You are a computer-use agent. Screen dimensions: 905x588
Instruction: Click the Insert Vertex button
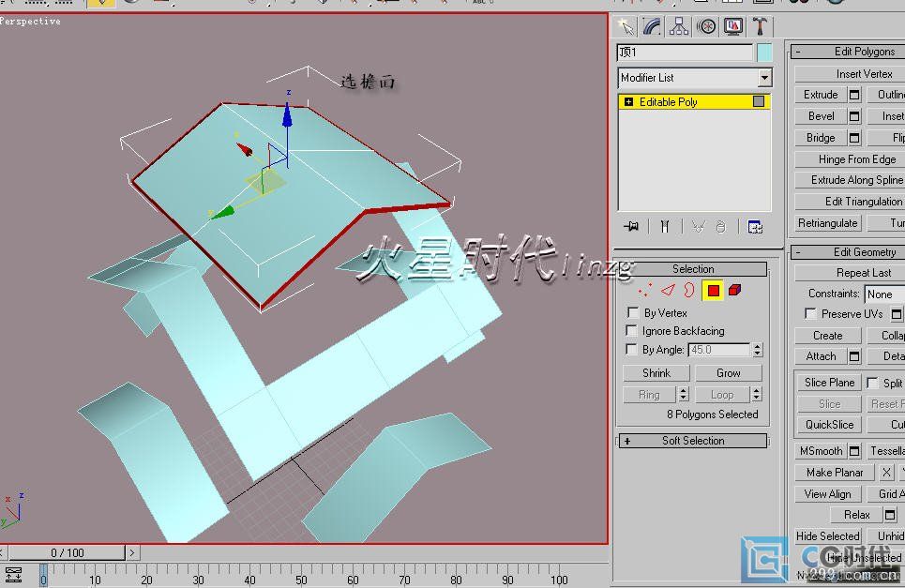coord(850,74)
